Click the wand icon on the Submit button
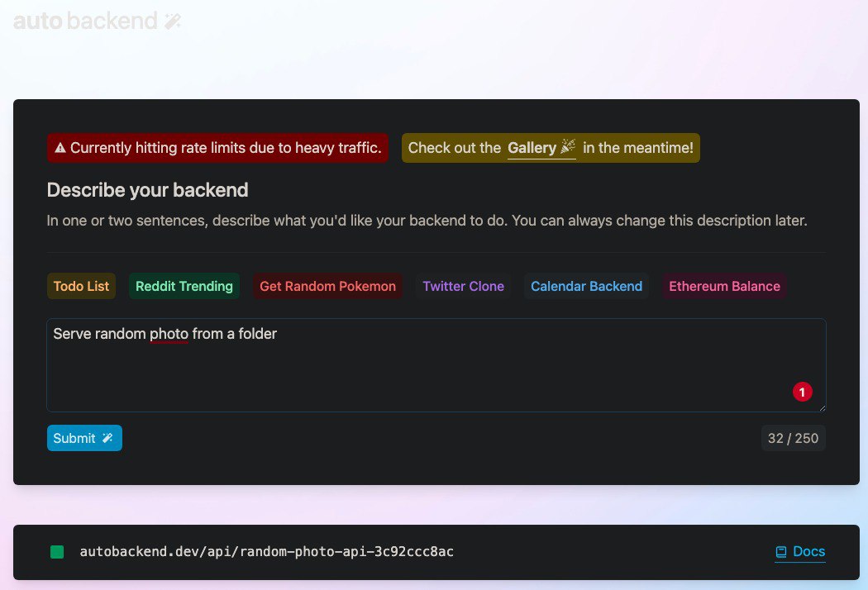The width and height of the screenshot is (868, 590). pyautogui.click(x=107, y=438)
